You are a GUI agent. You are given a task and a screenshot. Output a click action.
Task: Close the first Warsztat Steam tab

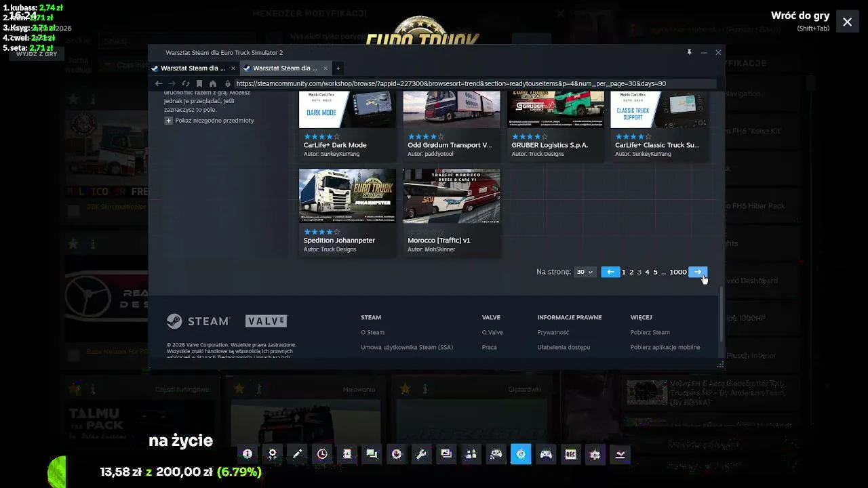click(233, 68)
